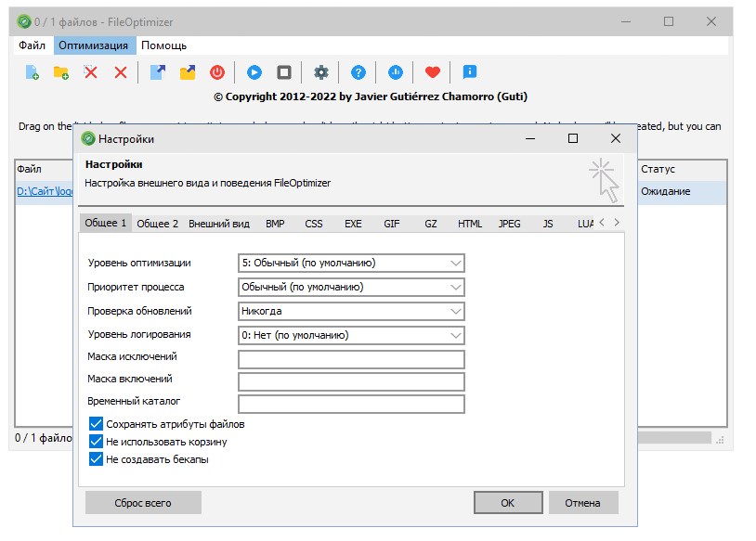Click the blue question mark help icon
The height and width of the screenshot is (541, 756).
click(358, 72)
